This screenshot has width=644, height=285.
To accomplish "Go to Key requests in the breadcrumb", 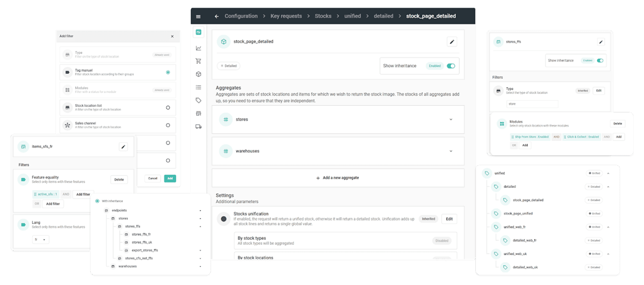I will point(286,16).
